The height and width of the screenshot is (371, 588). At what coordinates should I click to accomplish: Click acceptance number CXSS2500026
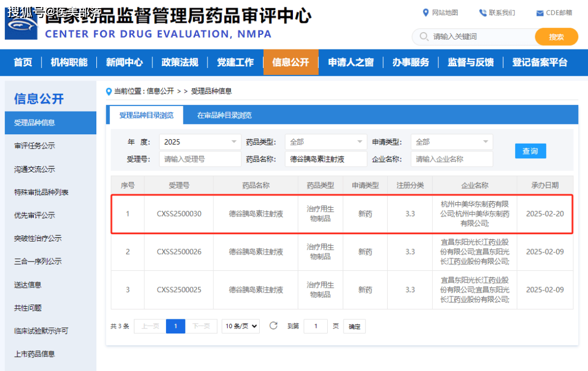coord(179,252)
